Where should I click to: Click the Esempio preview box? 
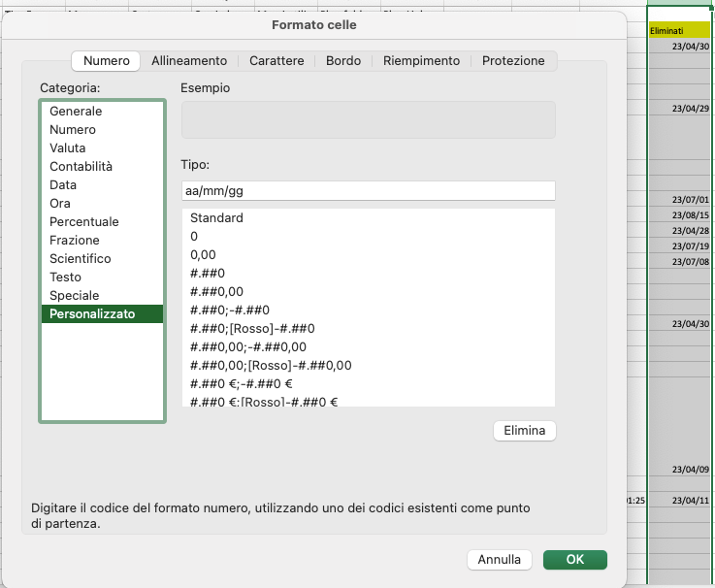point(369,119)
